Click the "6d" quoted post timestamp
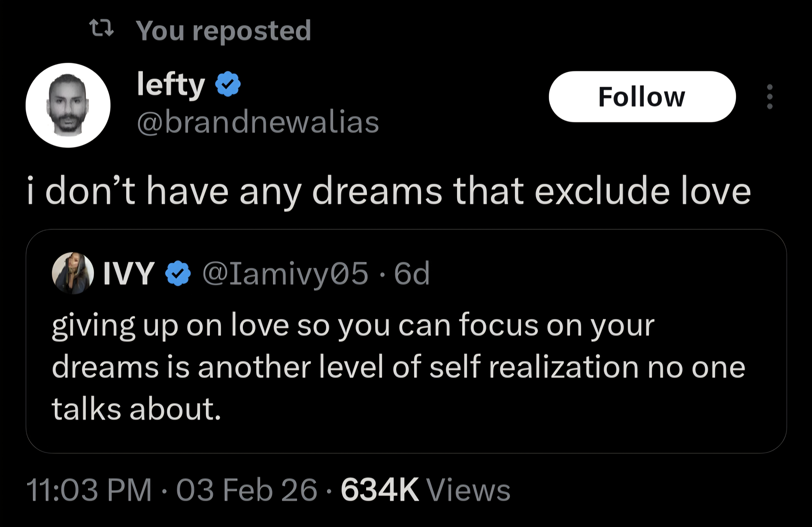 [x=411, y=274]
